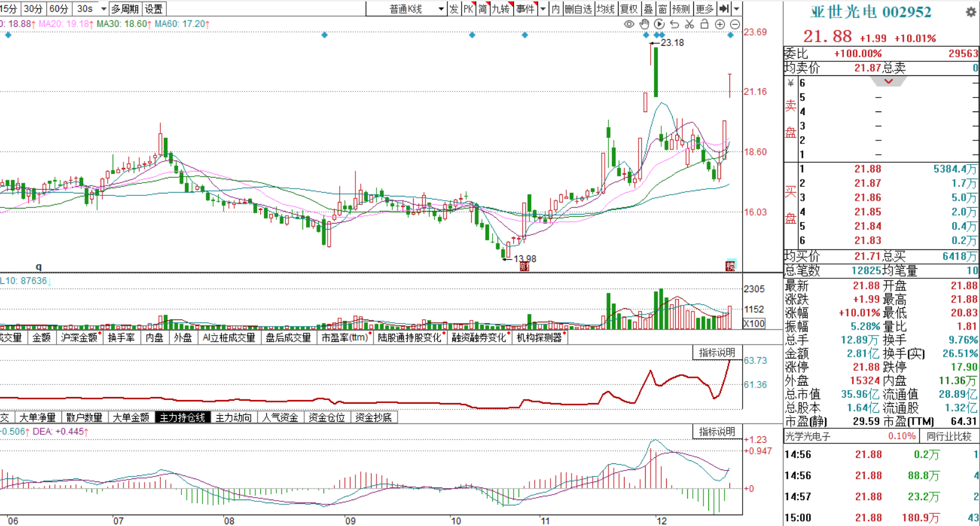Switch to the 资金仓位 tab

click(327, 417)
